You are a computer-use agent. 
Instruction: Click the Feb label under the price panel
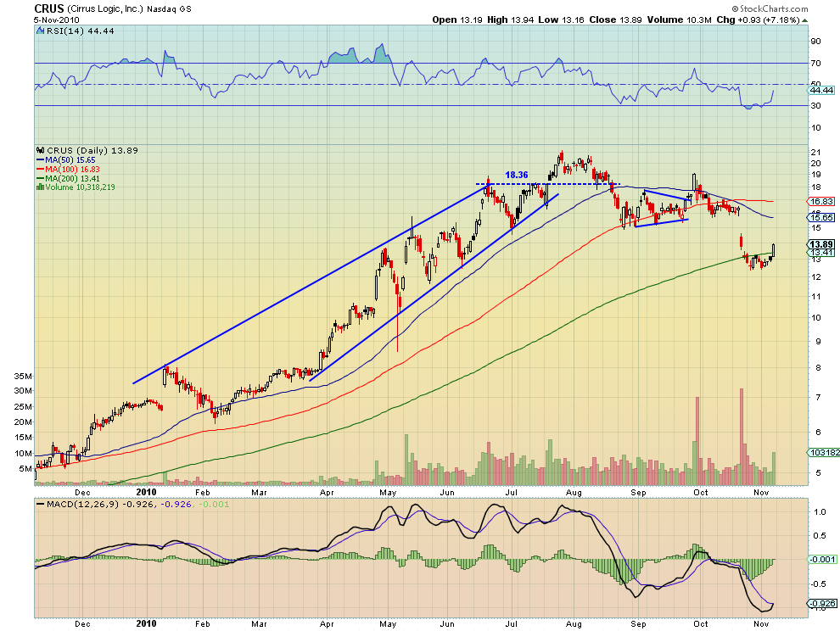(202, 492)
